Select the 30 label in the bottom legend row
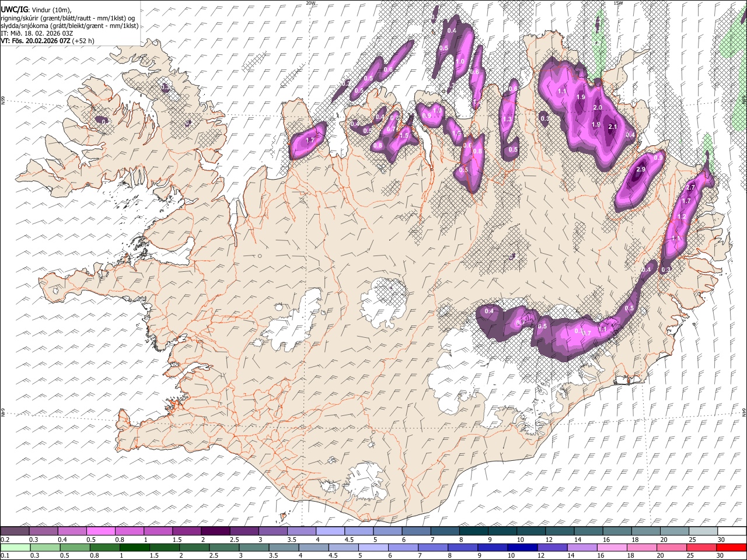Screen dimensions: 747x560 pos(720,555)
